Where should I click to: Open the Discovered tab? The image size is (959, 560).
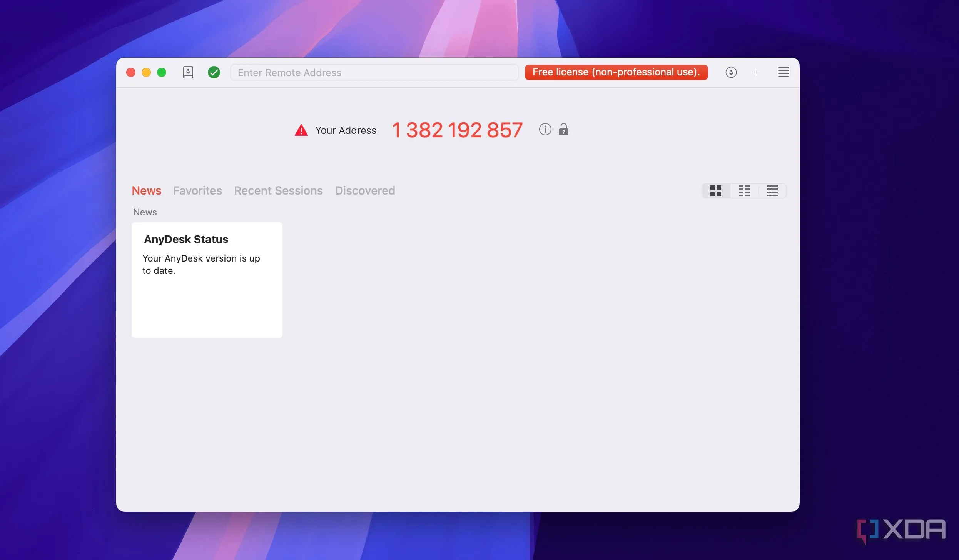tap(365, 190)
